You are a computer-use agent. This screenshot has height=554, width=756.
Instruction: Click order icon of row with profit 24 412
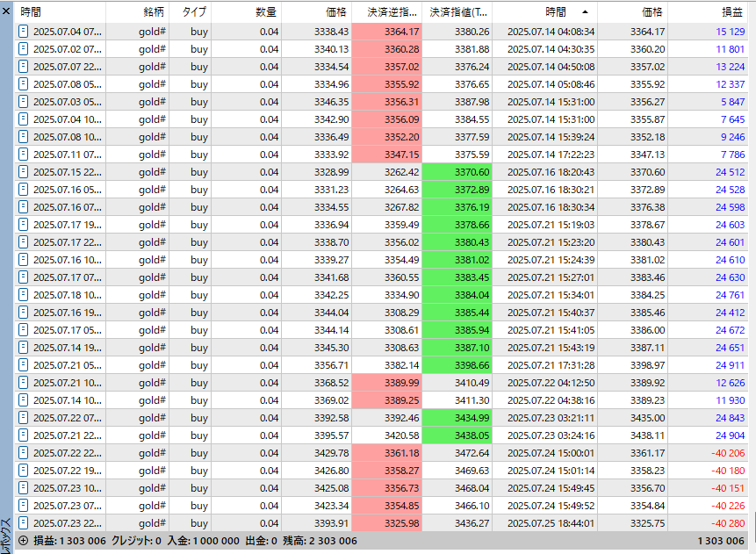pos(23,313)
